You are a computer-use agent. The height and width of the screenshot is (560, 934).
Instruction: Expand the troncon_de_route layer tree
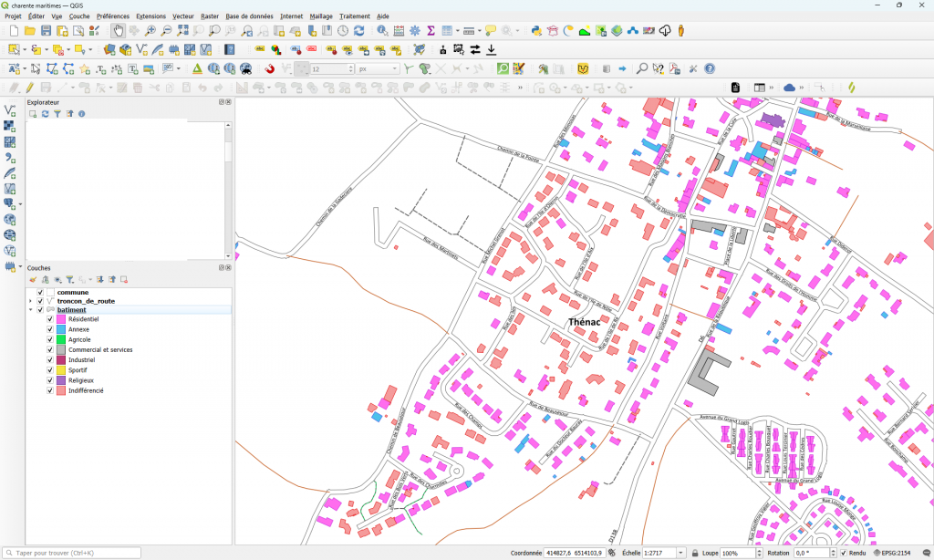(30, 301)
